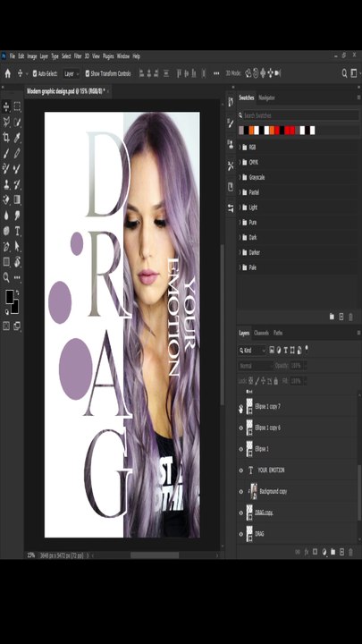
Task: Expand the Grayscale swatch folder
Action: [240, 177]
